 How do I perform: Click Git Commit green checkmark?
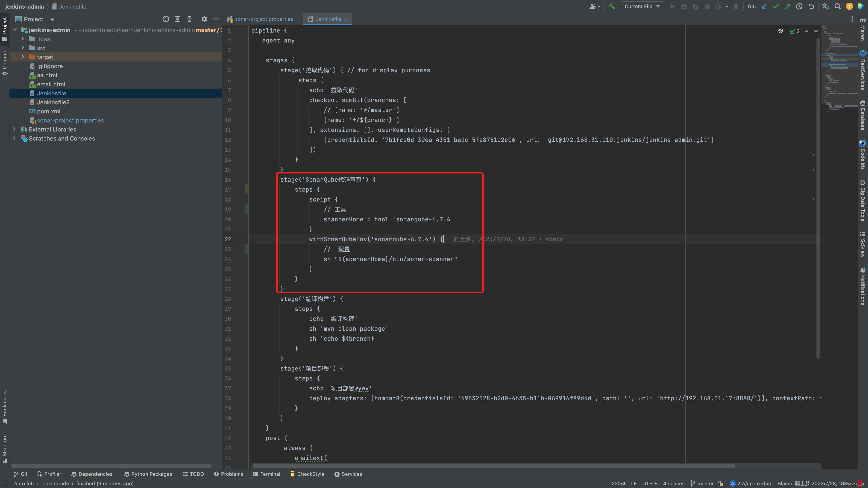pyautogui.click(x=776, y=6)
